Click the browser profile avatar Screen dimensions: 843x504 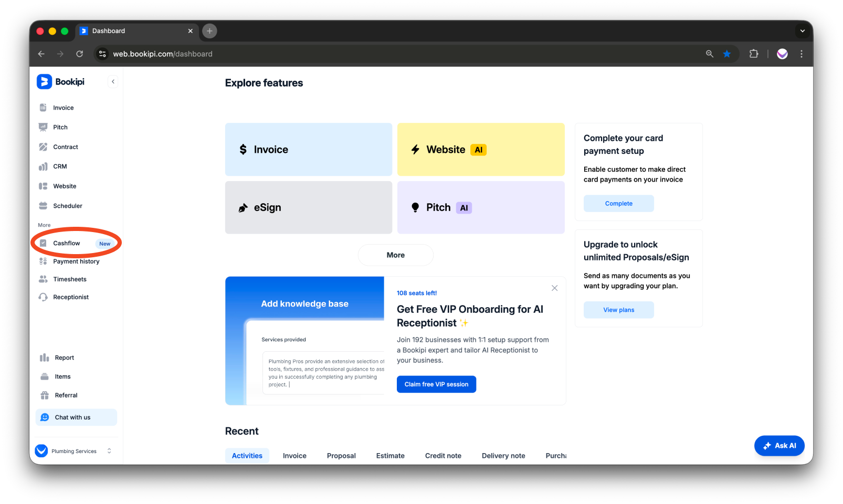(782, 54)
